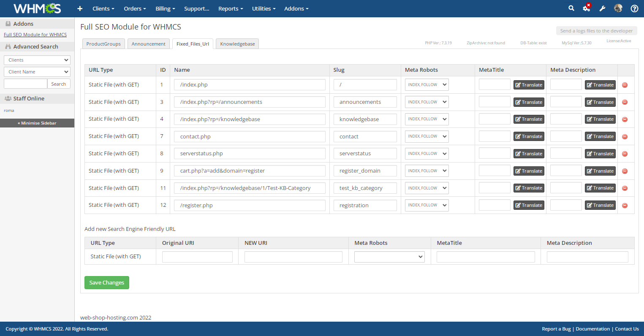Open the Addons menu
This screenshot has height=336, width=644.
click(296, 8)
